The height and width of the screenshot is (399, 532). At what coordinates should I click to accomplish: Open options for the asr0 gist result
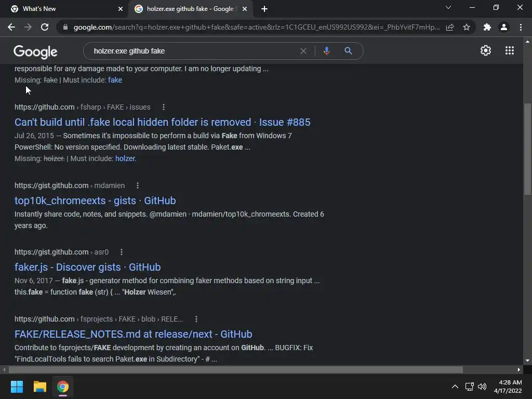(122, 252)
